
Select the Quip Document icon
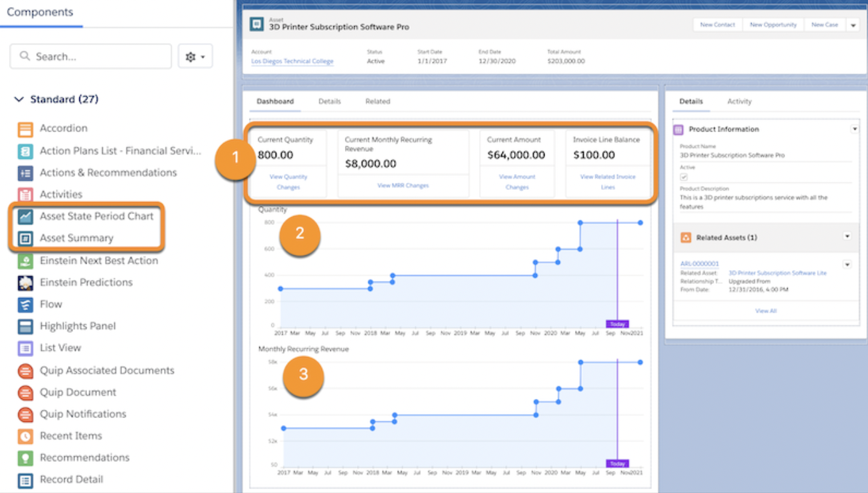(x=25, y=393)
